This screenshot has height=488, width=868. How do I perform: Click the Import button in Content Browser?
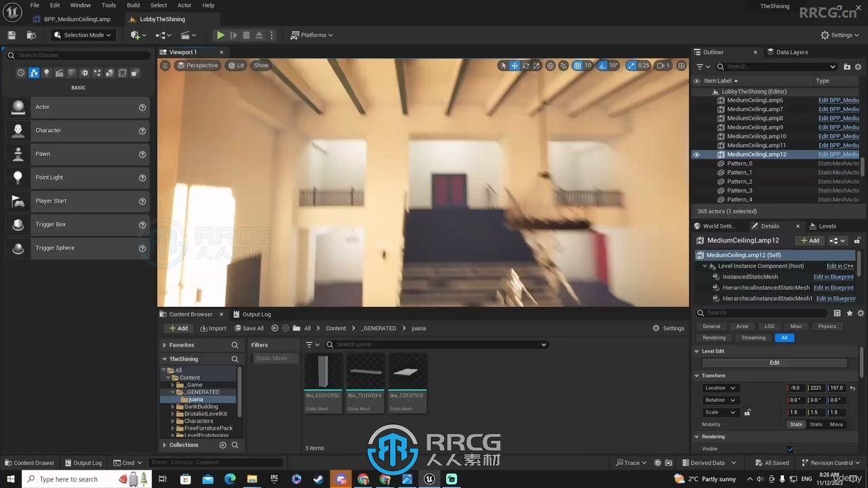point(213,328)
